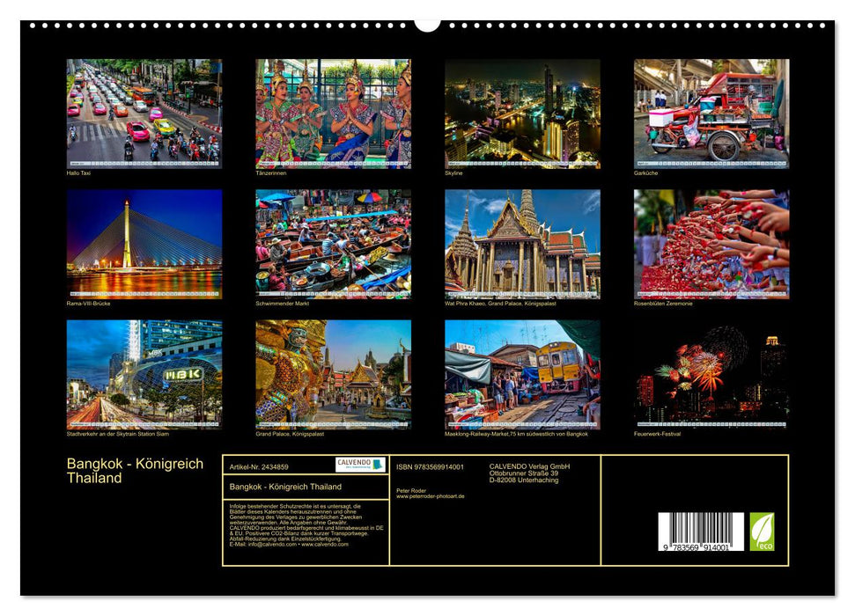Click the CALVENDO Verlag GmbH address text
Viewport: 855px width, 616px height.
pos(529,473)
